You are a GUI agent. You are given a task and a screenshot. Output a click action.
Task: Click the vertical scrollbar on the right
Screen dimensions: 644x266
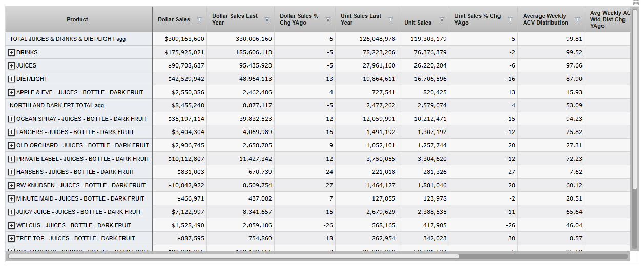(635, 102)
